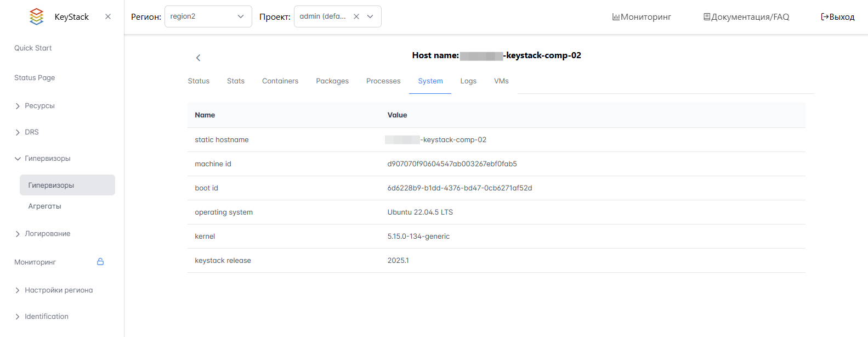Viewport: 868px width, 337px height.
Task: Click the machine id value cell
Action: 452,164
